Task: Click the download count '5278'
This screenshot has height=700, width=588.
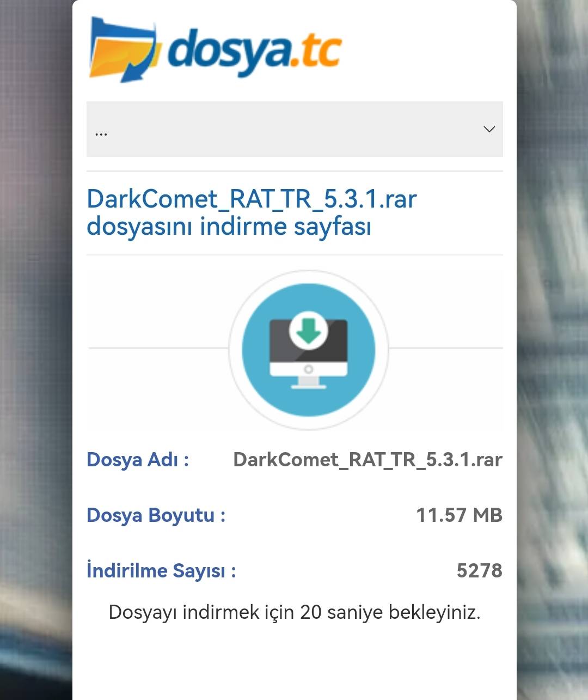Action: click(479, 571)
